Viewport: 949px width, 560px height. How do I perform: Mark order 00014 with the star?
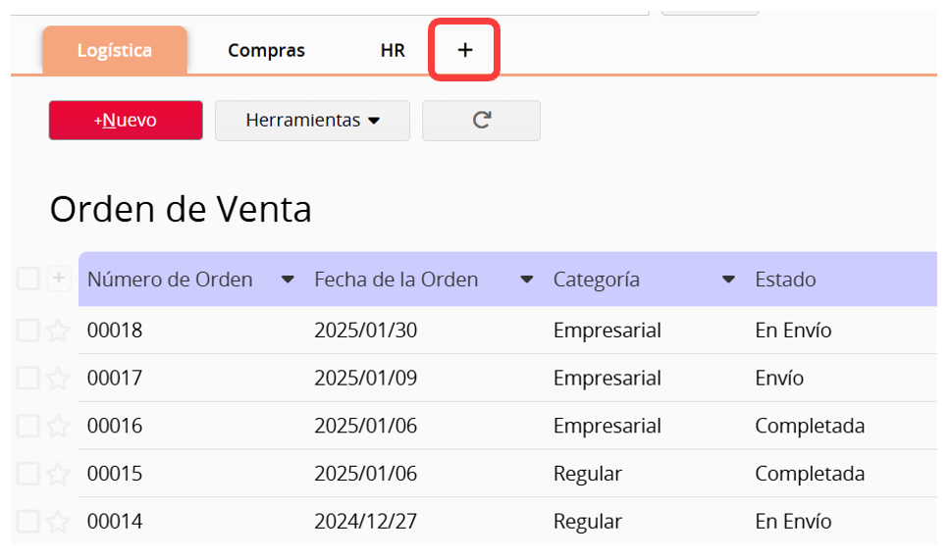pos(58,522)
